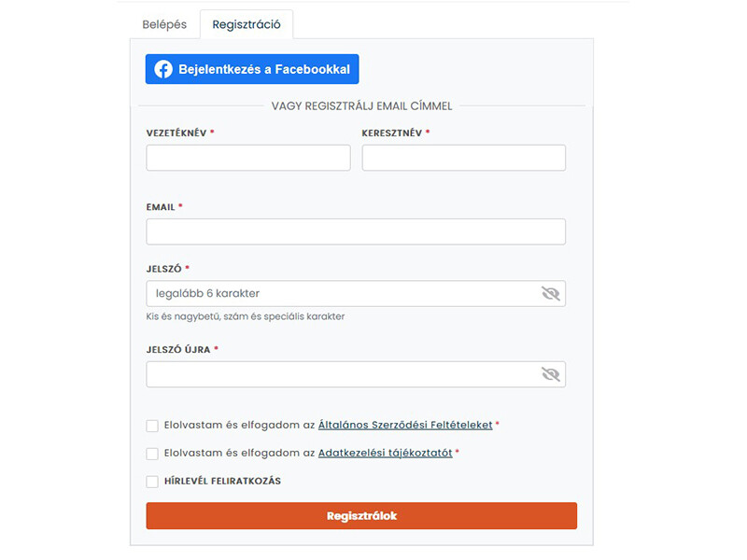Show password in the Jelszó újra field

551,374
